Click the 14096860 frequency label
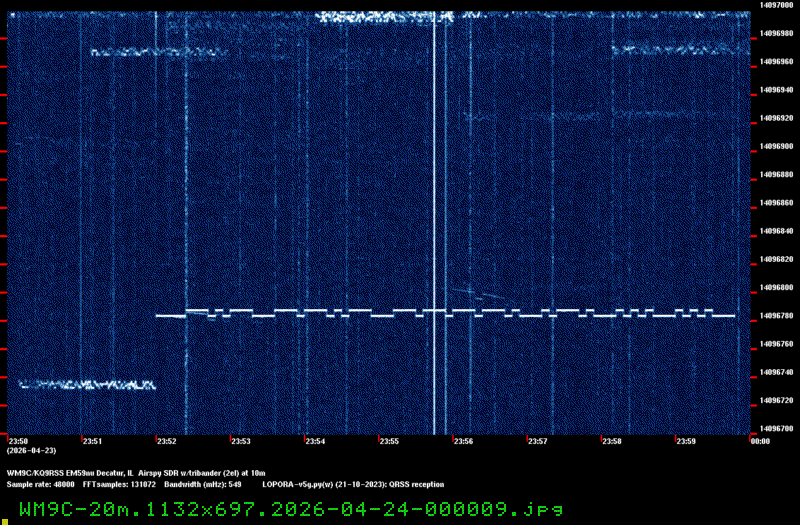Viewport: 800px width, 525px height. pos(776,203)
